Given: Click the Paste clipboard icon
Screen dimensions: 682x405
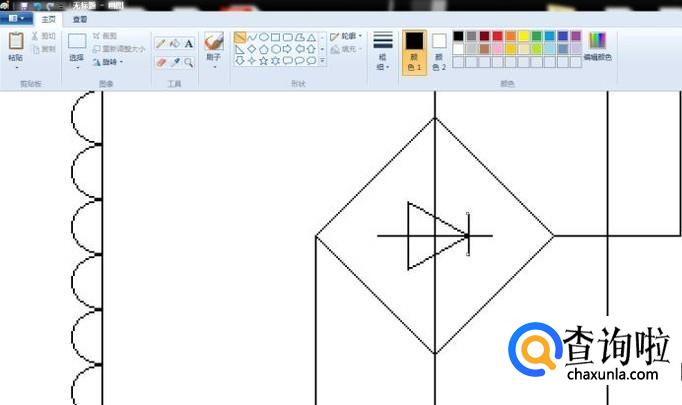Looking at the screenshot, I should 16,41.
